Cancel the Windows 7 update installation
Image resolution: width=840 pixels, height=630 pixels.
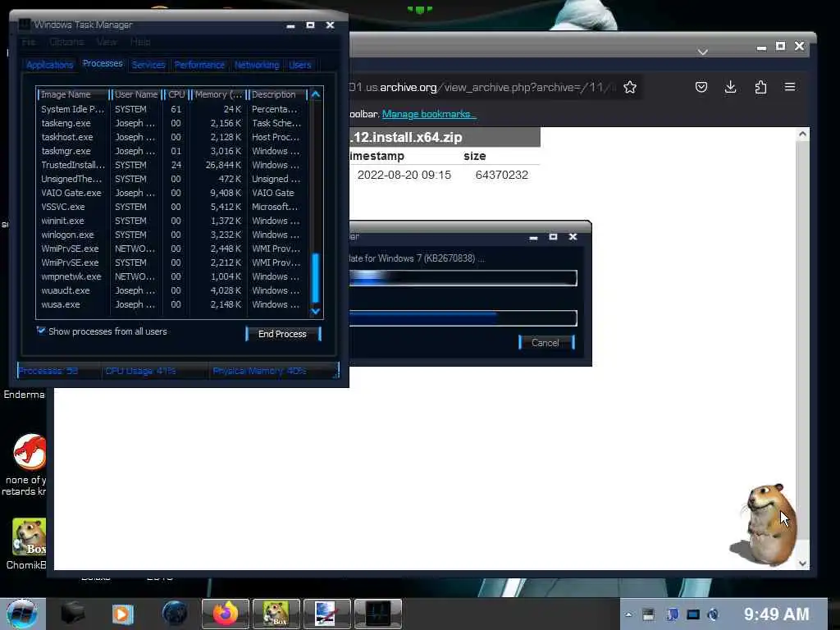coord(546,343)
